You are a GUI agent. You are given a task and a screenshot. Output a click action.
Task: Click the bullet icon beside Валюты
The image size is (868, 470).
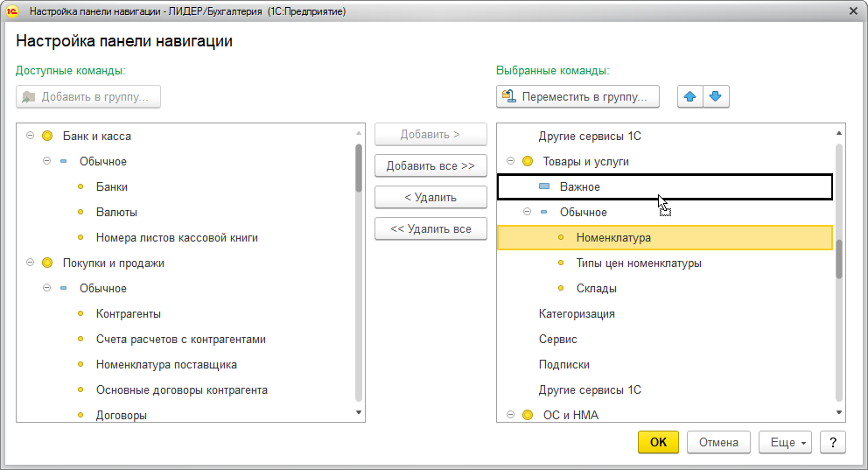[x=80, y=212]
